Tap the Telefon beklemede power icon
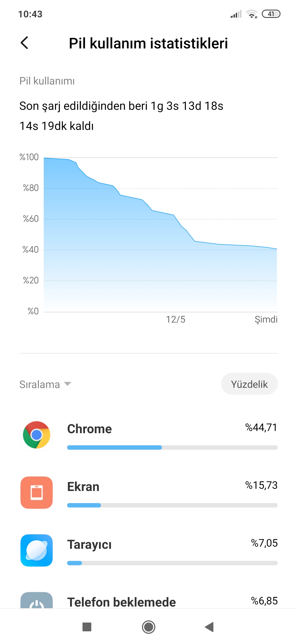 pyautogui.click(x=37, y=600)
